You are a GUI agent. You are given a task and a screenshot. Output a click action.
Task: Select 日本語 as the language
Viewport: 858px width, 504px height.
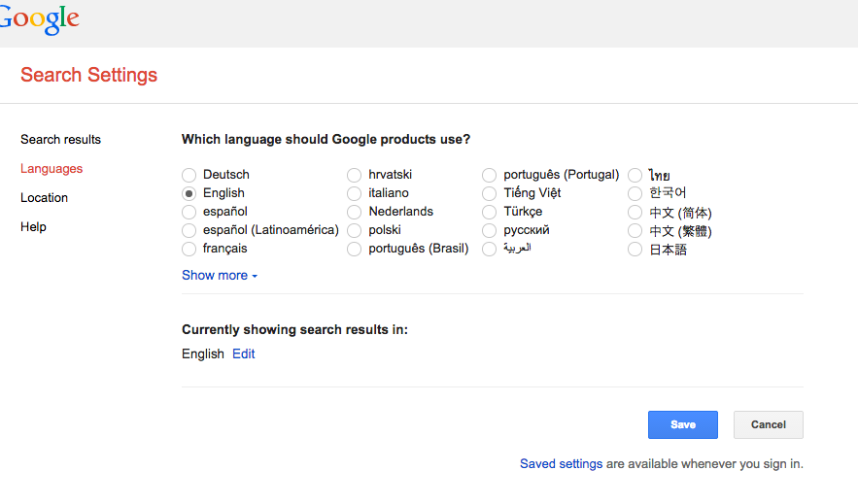click(x=635, y=250)
